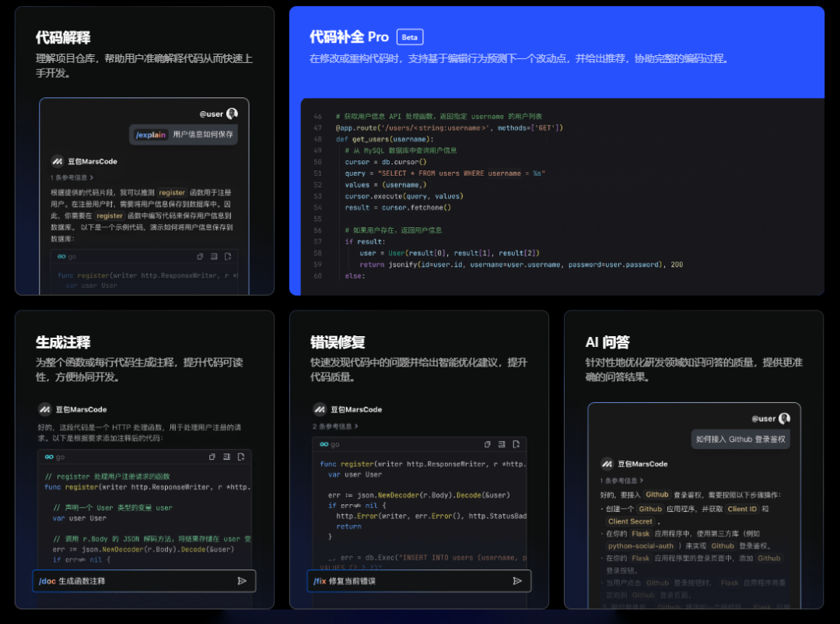Viewport: 840px width, 624px height.
Task: New file icon in 代码解释 code block
Action: [x=228, y=256]
